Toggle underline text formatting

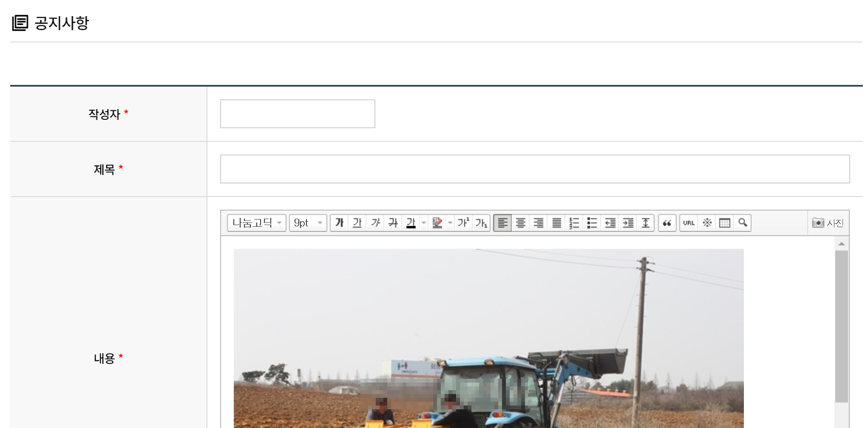coord(357,223)
